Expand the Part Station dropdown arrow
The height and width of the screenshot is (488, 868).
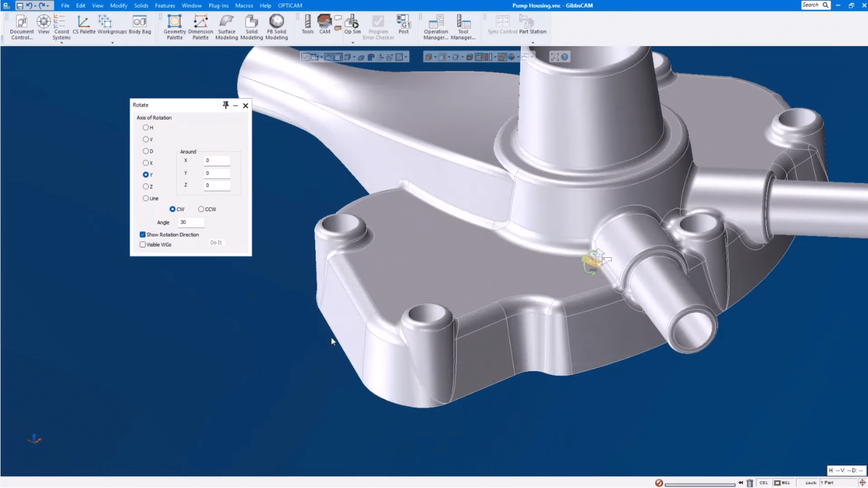(533, 43)
